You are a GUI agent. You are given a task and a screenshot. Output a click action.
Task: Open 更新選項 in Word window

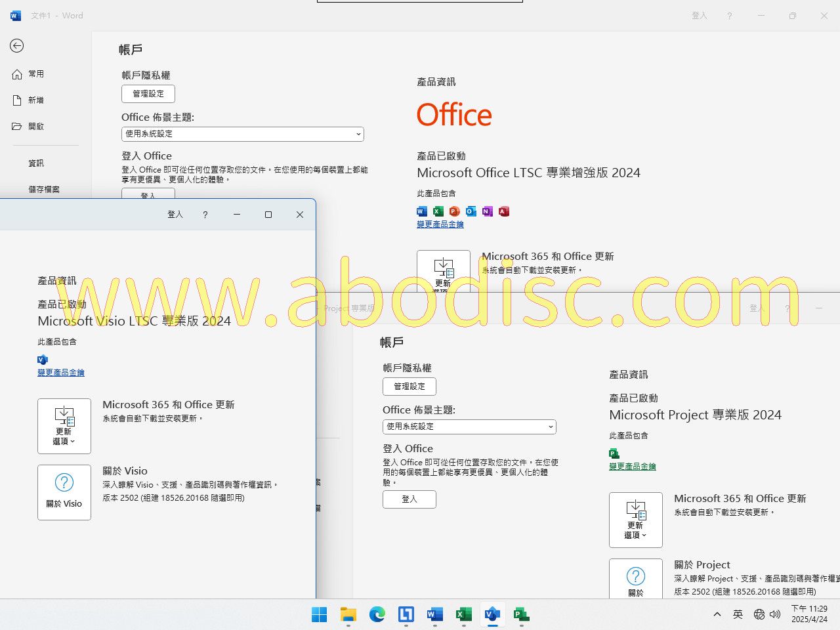click(444, 271)
